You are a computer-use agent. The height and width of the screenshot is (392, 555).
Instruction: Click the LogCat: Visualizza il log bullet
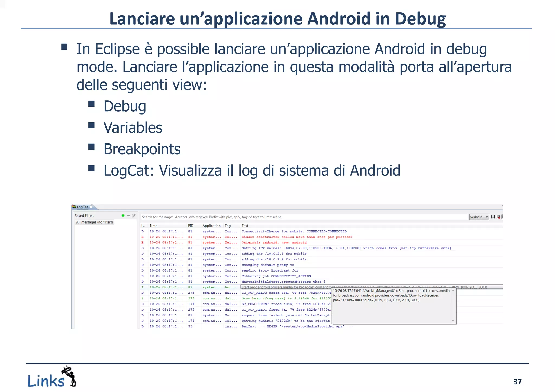(252, 171)
